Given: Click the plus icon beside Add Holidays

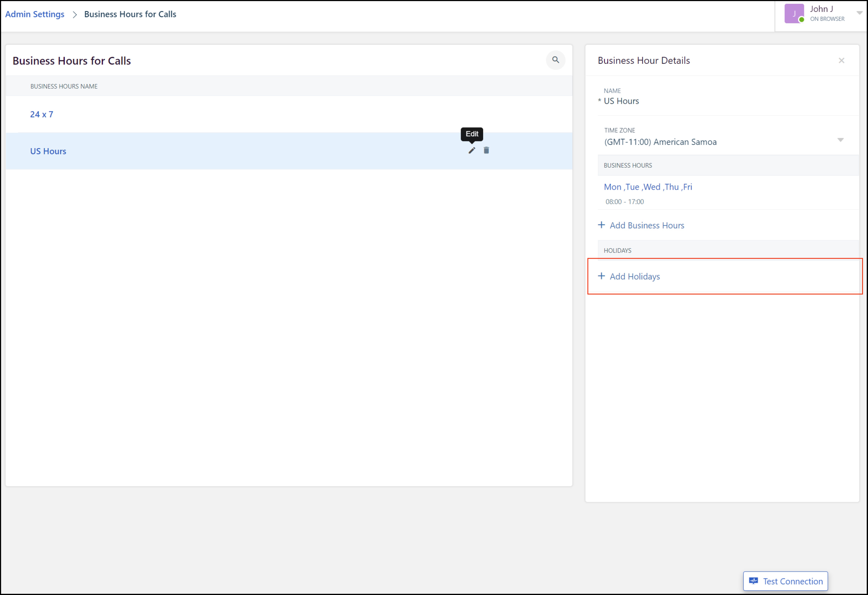Looking at the screenshot, I should [x=601, y=276].
